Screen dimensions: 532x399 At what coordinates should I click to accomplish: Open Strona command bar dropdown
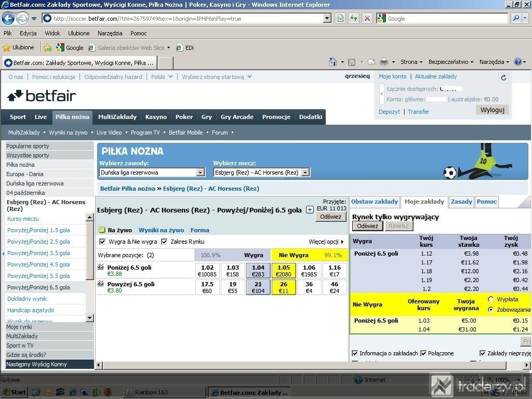411,62
